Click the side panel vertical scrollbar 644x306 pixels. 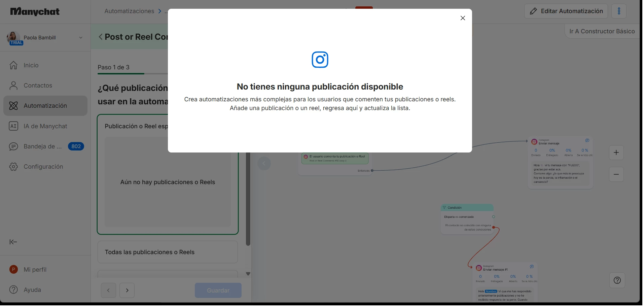point(248,199)
